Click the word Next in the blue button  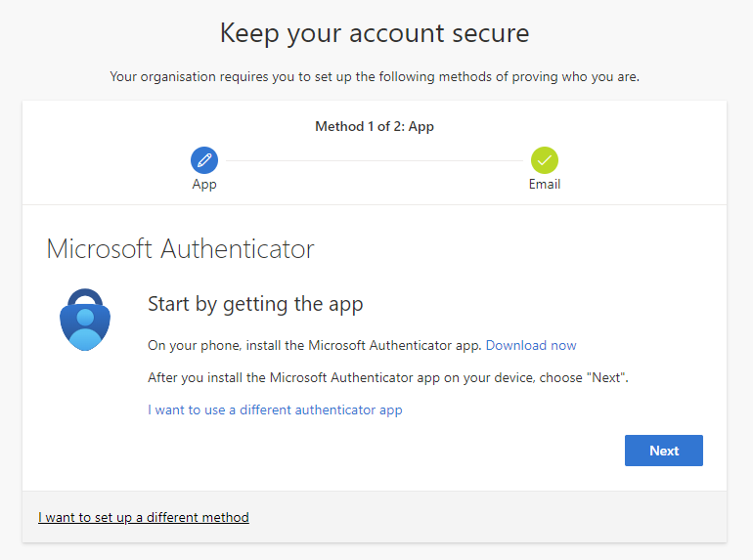click(x=664, y=451)
